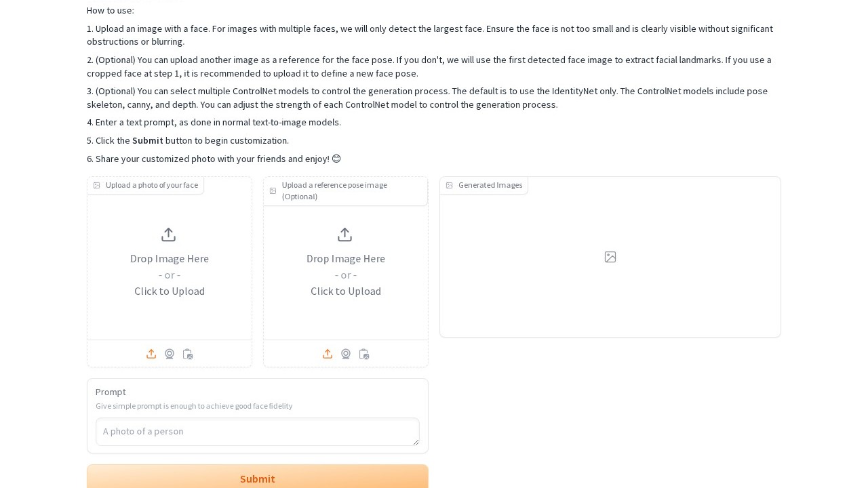
Task: Open the webcam source for the reference pose
Action: coord(346,354)
